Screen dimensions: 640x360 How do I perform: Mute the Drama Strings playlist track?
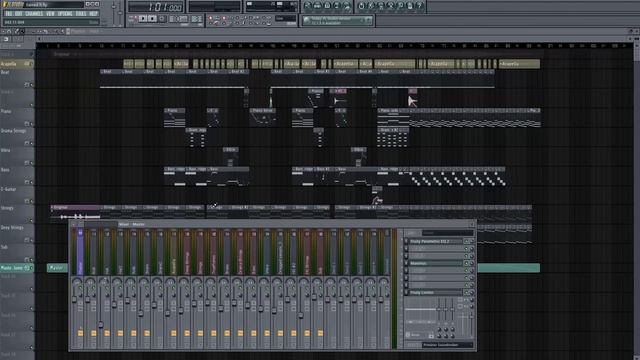tap(31, 143)
